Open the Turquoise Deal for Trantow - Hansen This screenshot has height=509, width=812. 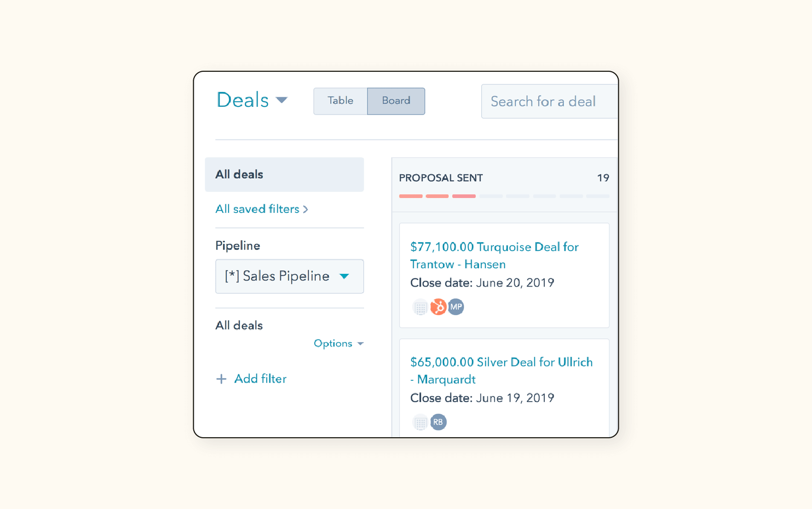point(494,255)
